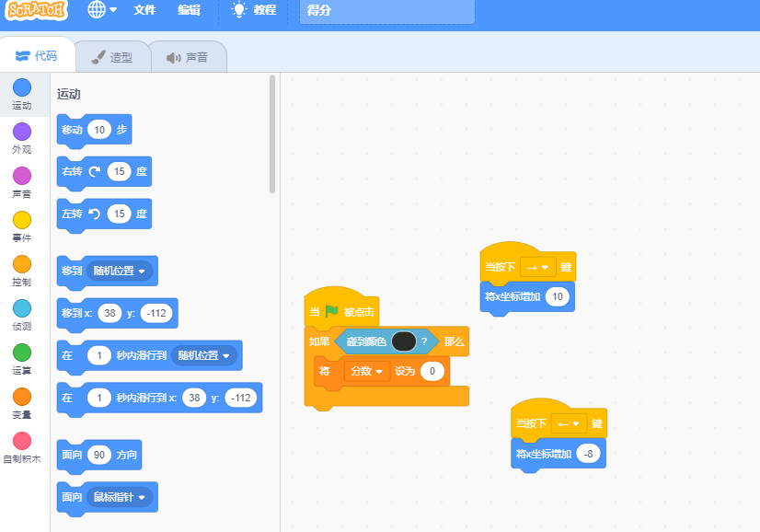Edit x value 38 in 滑行到x block
The image size is (760, 532).
[x=194, y=398]
